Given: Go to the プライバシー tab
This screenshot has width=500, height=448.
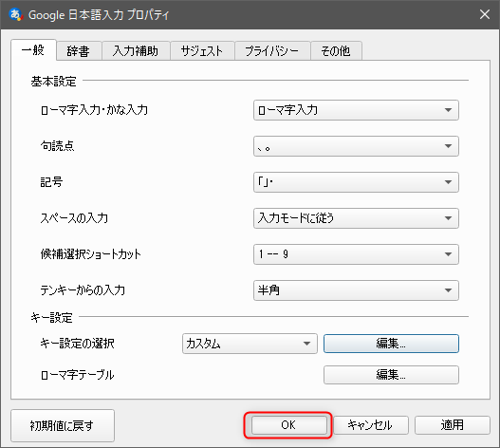Looking at the screenshot, I should pyautogui.click(x=272, y=50).
